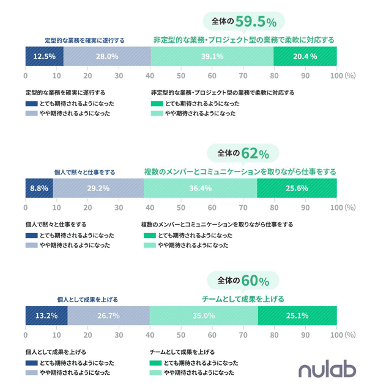Click first chart's dark blue legend swatch
The image size is (368, 387).
pyautogui.click(x=31, y=104)
